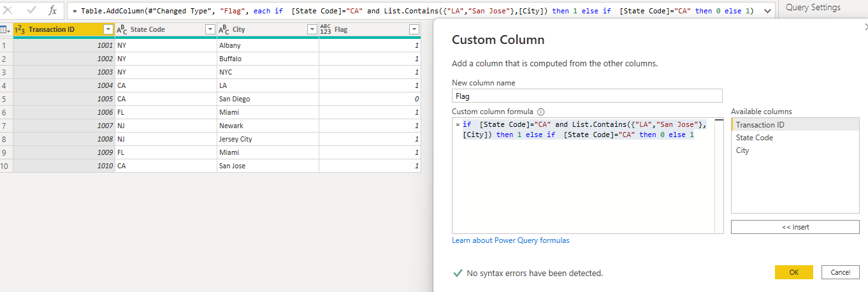
Task: Change State Code data type icon
Action: point(122,29)
